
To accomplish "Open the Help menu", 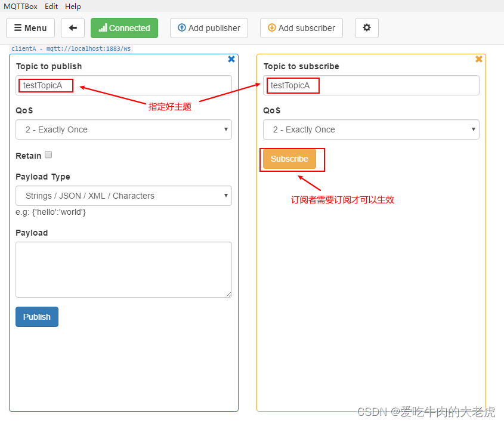I will 73,7.
